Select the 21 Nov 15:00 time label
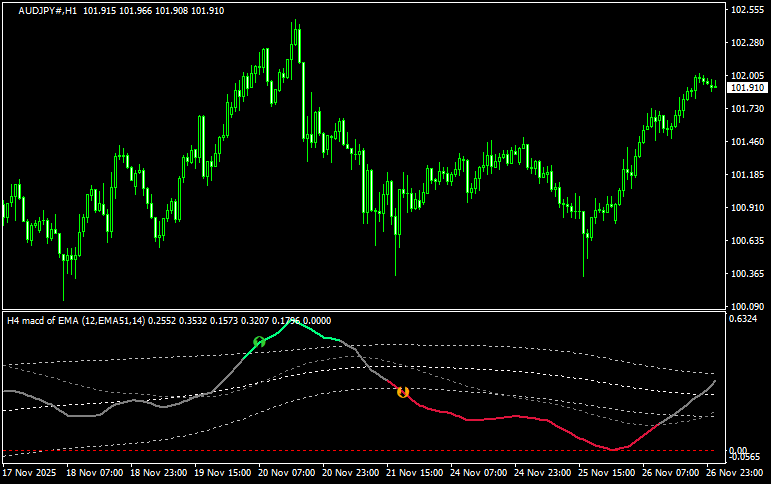The image size is (771, 484). point(414,471)
